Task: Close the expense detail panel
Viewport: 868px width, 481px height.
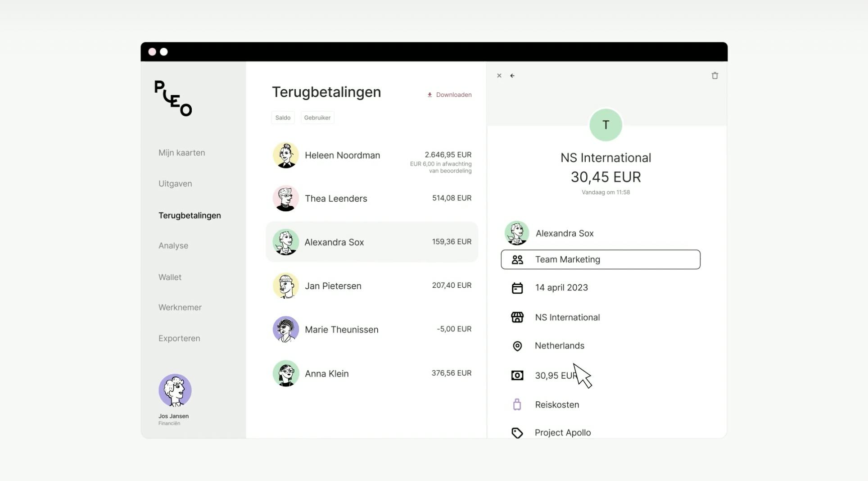Action: [x=499, y=76]
